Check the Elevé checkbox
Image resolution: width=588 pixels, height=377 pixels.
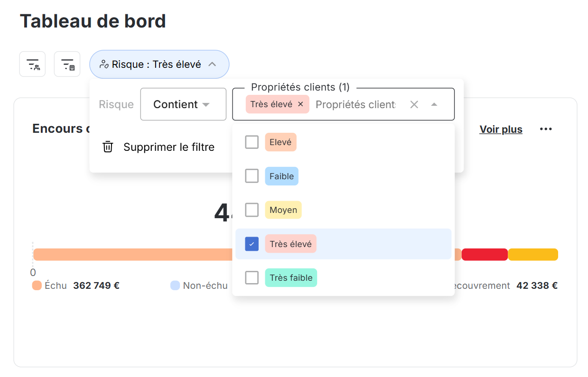point(252,142)
